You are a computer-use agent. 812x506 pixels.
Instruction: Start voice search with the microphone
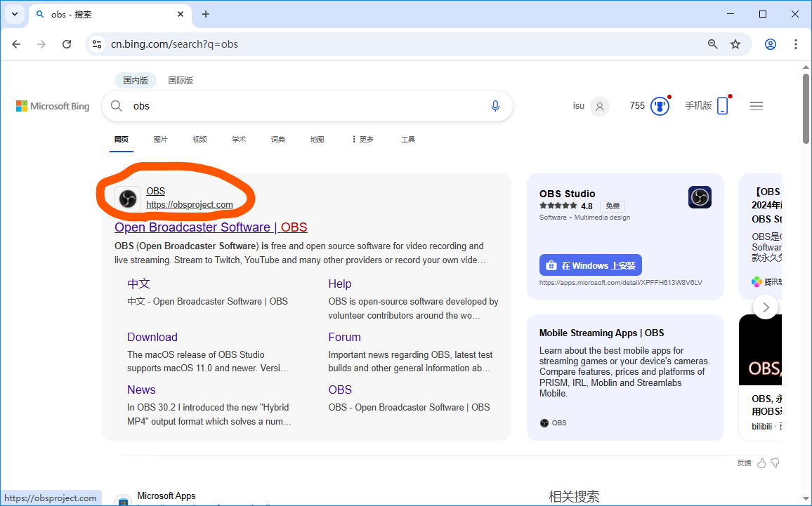(x=496, y=106)
